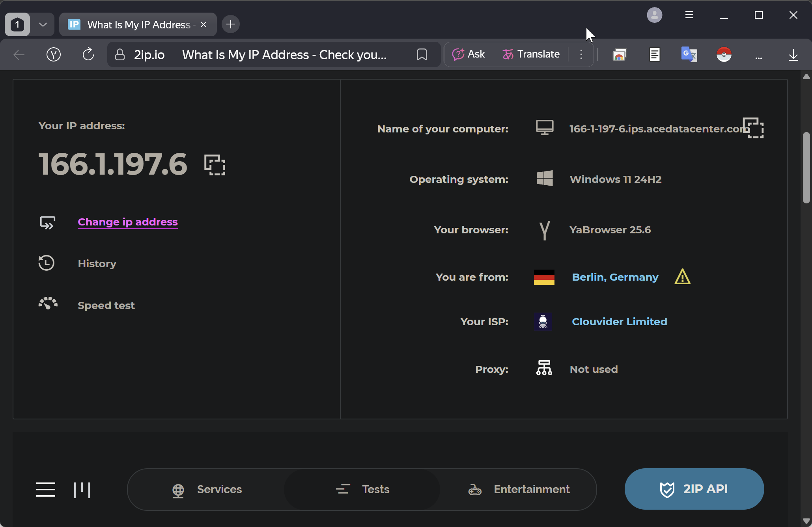
Task: Open the Services menu
Action: [207, 490]
